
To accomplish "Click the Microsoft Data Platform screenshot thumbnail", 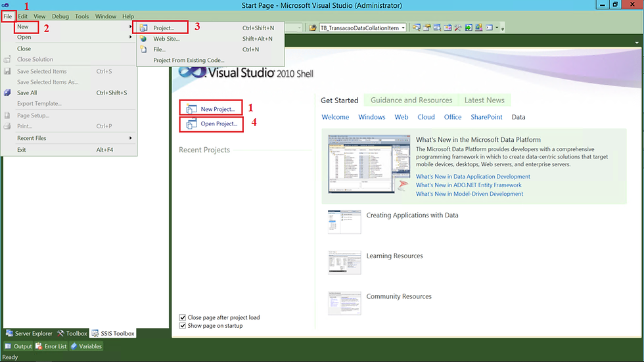I will 369,164.
